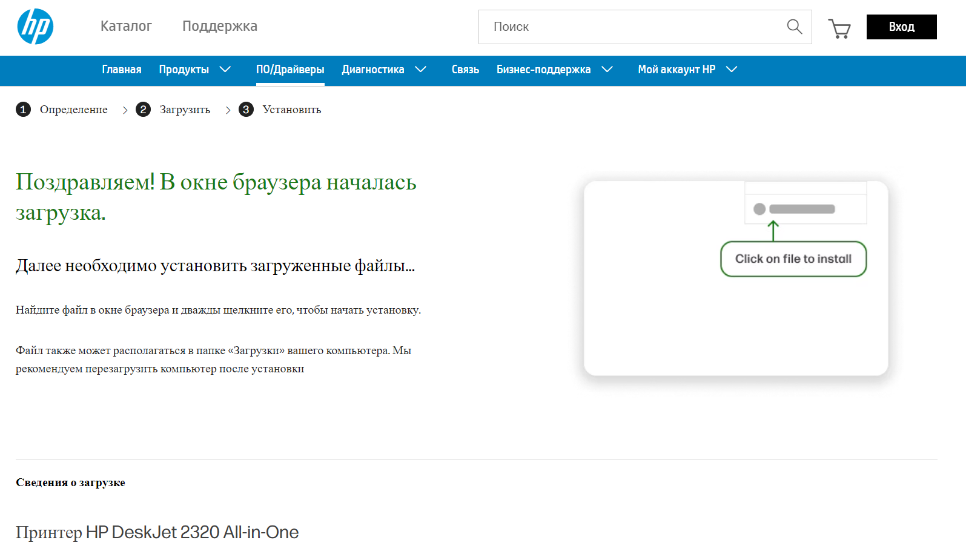Open the Мой аккаунт HP menu
The height and width of the screenshot is (560, 966).
[677, 70]
